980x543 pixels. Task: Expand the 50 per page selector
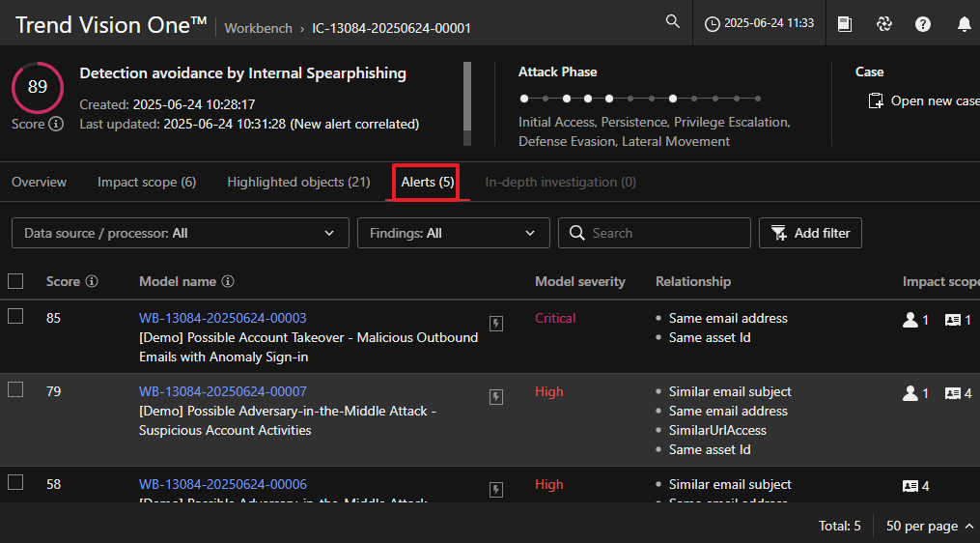click(x=929, y=527)
